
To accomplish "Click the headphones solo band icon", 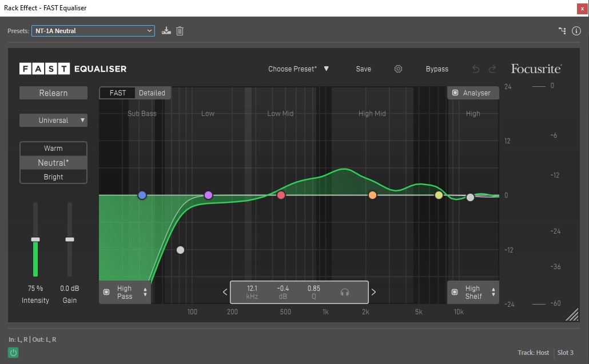I will coord(344,292).
